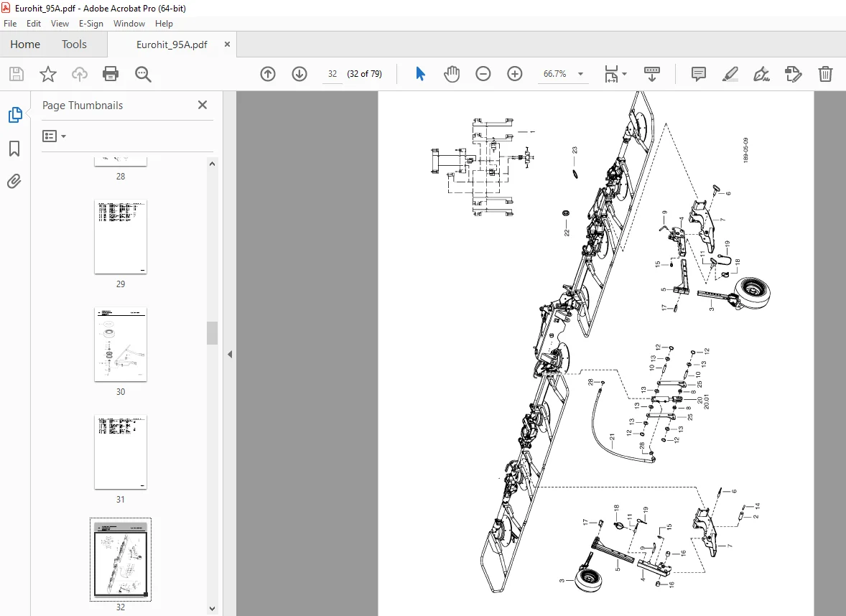846x616 pixels.
Task: Click thumbnail scrollbar up arrow
Action: [212, 164]
